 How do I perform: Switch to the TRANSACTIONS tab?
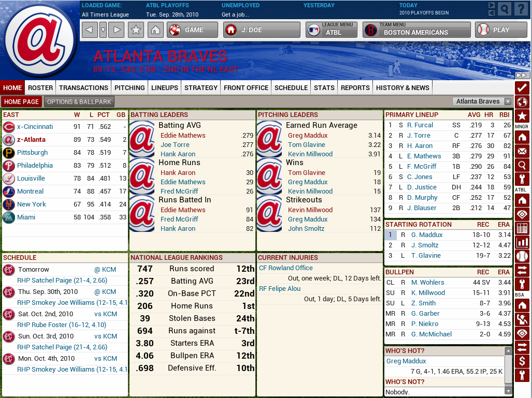(x=83, y=88)
